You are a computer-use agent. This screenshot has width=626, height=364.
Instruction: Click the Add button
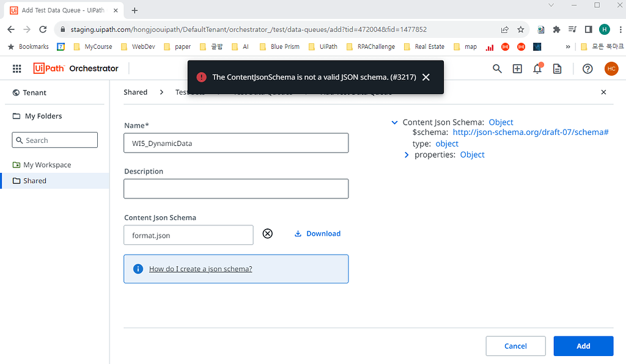click(x=583, y=346)
